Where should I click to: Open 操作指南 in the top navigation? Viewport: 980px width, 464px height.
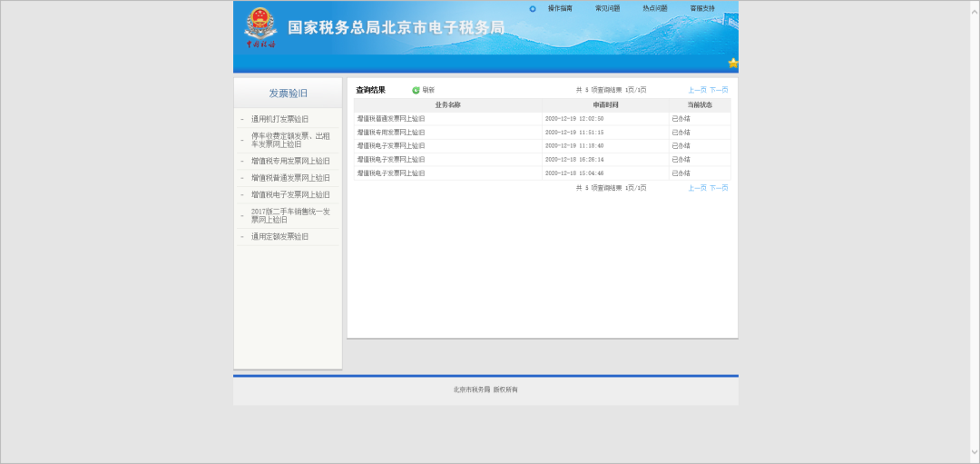click(560, 8)
